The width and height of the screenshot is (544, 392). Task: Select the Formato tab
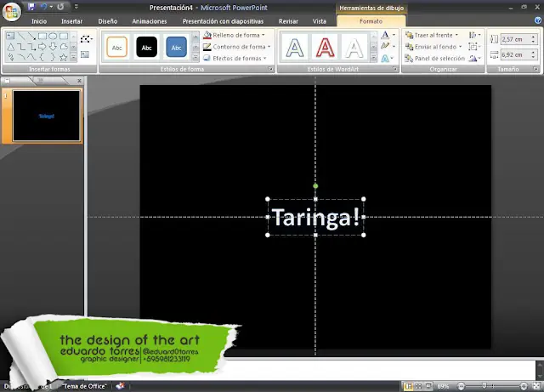pos(371,21)
